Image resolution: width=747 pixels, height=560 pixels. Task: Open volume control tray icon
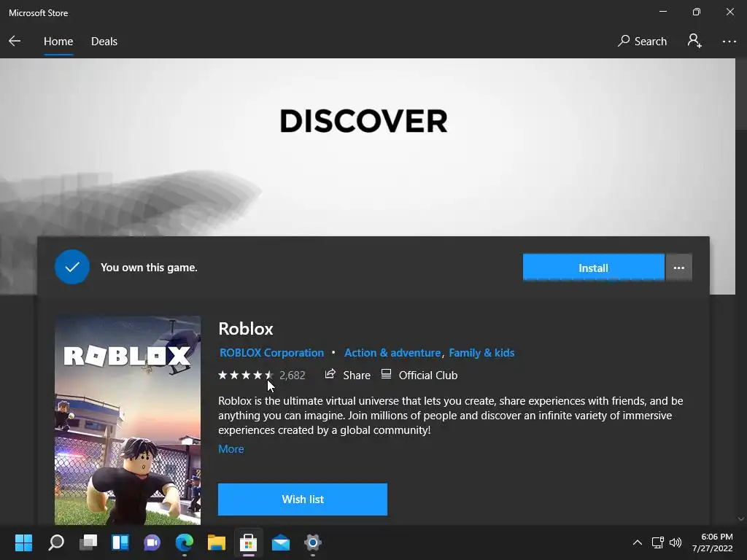coord(675,542)
